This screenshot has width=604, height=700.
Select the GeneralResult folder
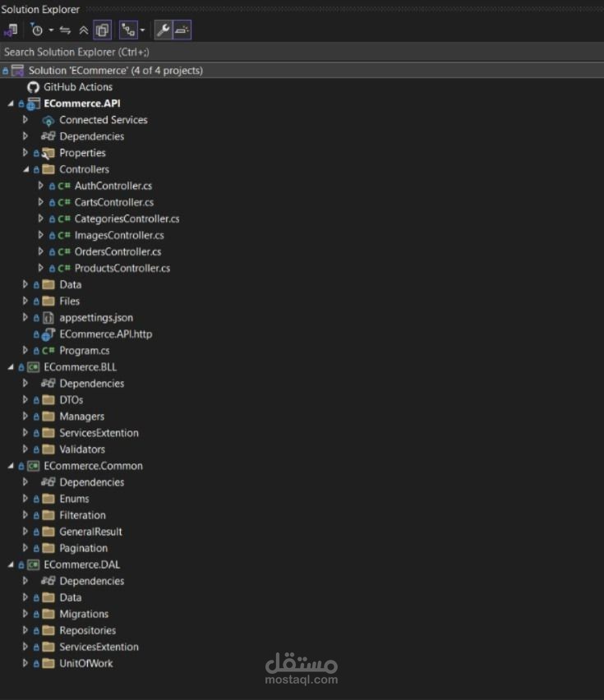(x=90, y=532)
